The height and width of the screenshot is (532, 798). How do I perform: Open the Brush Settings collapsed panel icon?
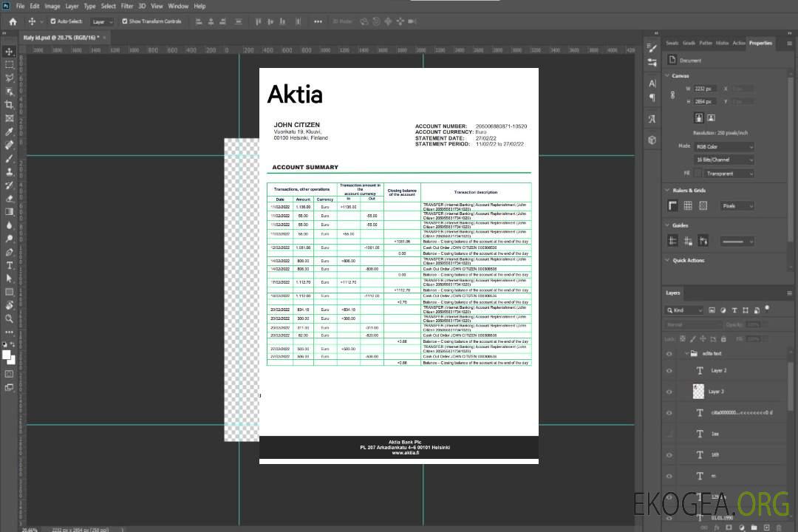(652, 48)
